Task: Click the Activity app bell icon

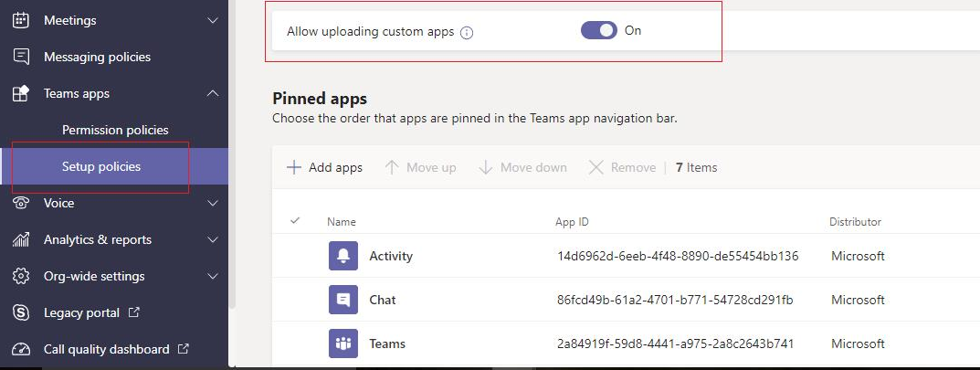Action: (x=343, y=256)
